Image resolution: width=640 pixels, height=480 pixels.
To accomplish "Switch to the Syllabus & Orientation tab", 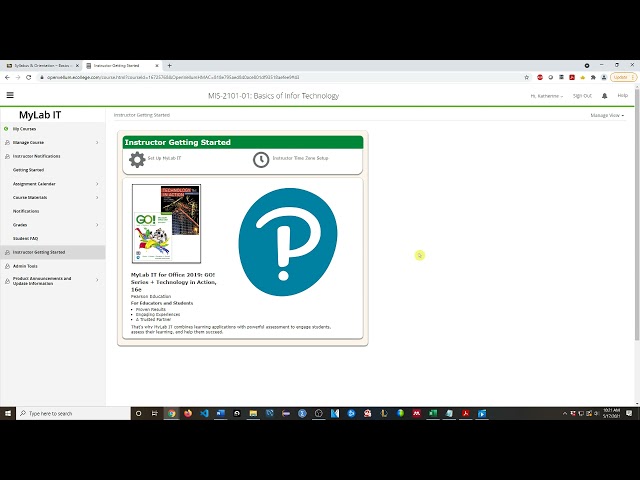I will point(41,65).
